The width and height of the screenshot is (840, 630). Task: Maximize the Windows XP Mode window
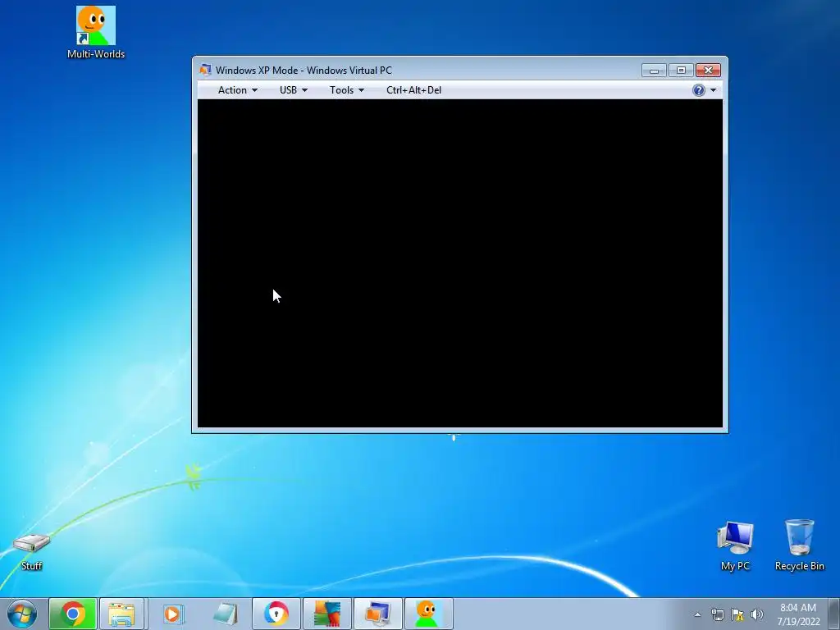(x=681, y=71)
